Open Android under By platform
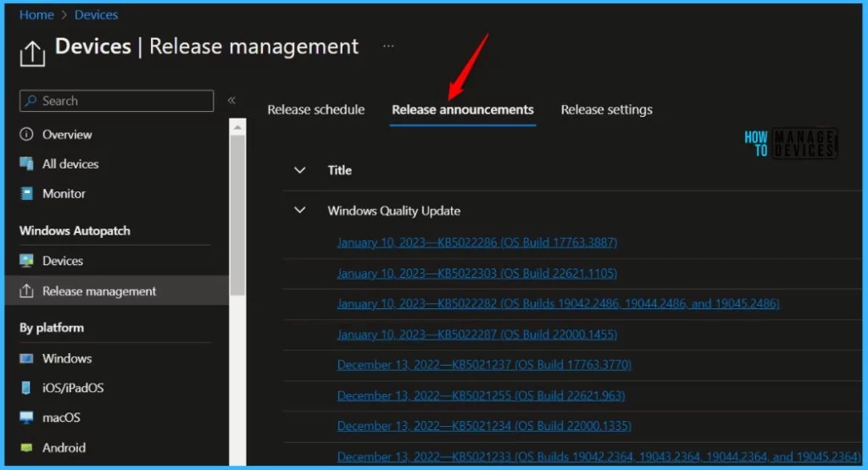This screenshot has height=470, width=868. [64, 447]
